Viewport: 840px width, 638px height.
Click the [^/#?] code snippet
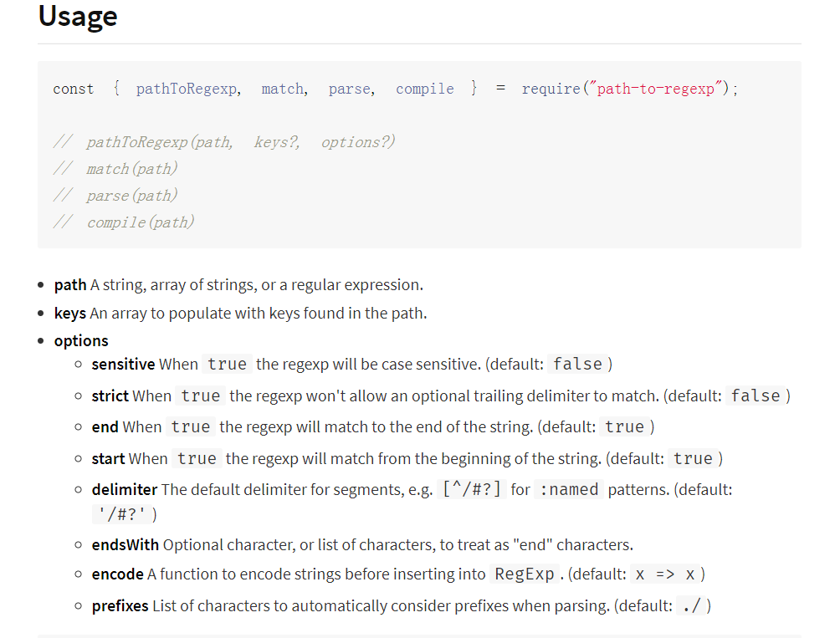471,490
